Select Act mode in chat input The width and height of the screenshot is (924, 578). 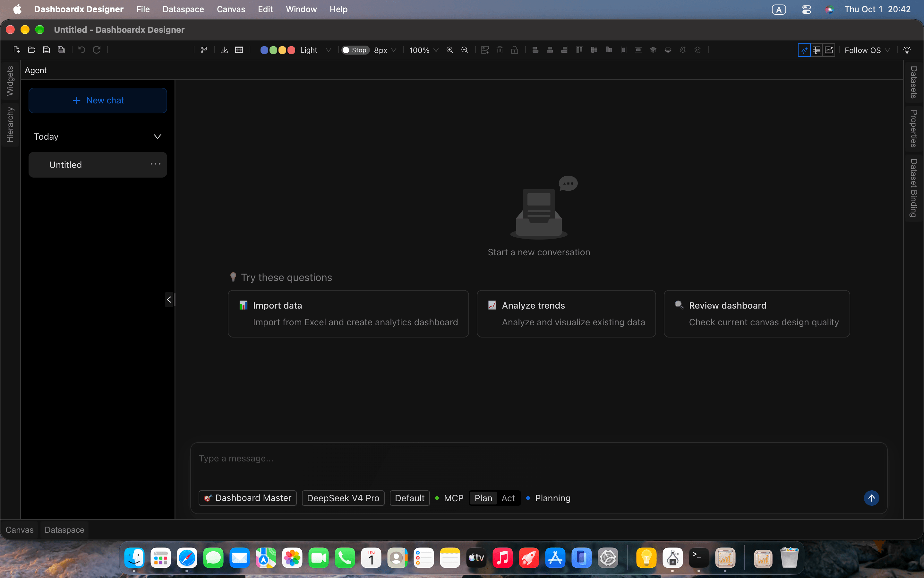coord(508,498)
